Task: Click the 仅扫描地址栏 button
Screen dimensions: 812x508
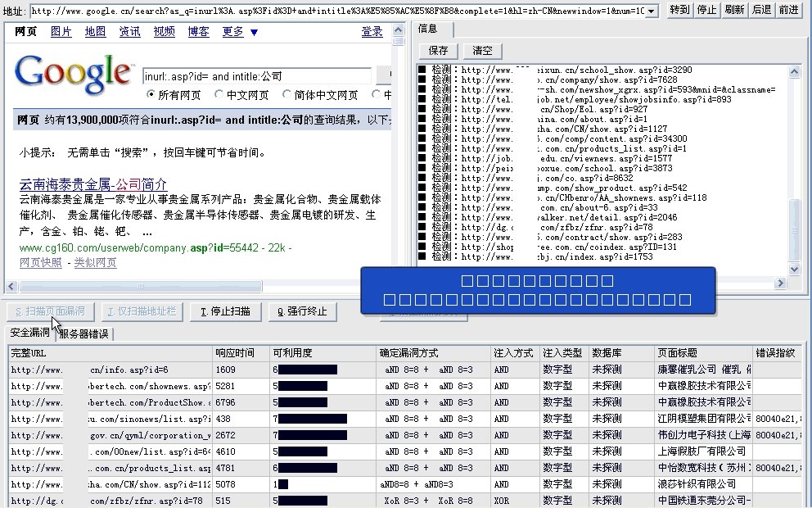Action: click(x=142, y=311)
